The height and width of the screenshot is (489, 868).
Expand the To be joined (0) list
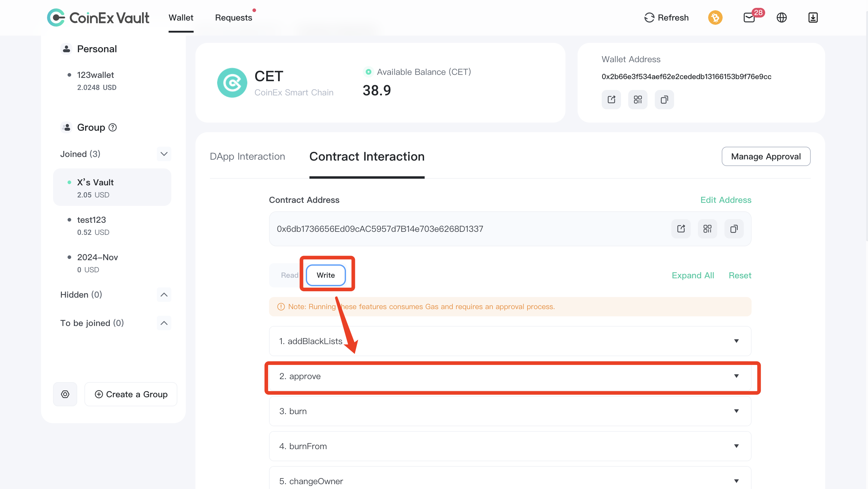[x=164, y=323]
